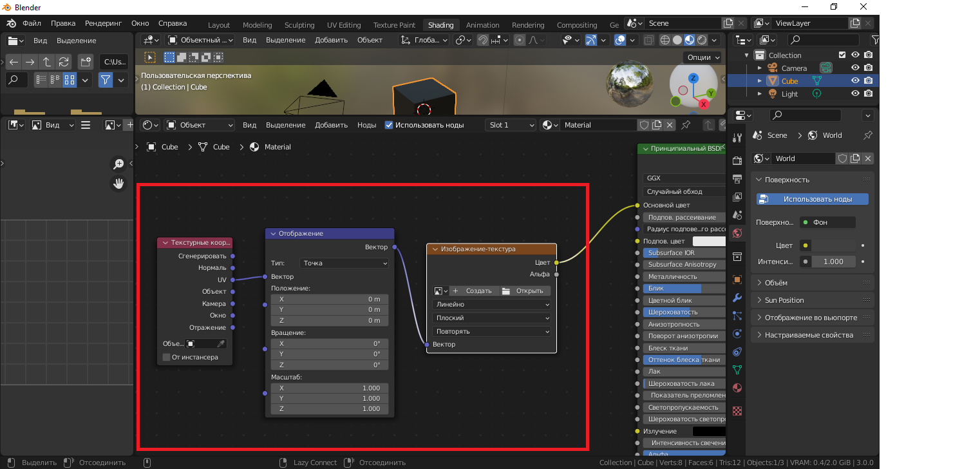Open the Texture properties tab
Viewport: 980px width, 469px height.
(x=737, y=410)
